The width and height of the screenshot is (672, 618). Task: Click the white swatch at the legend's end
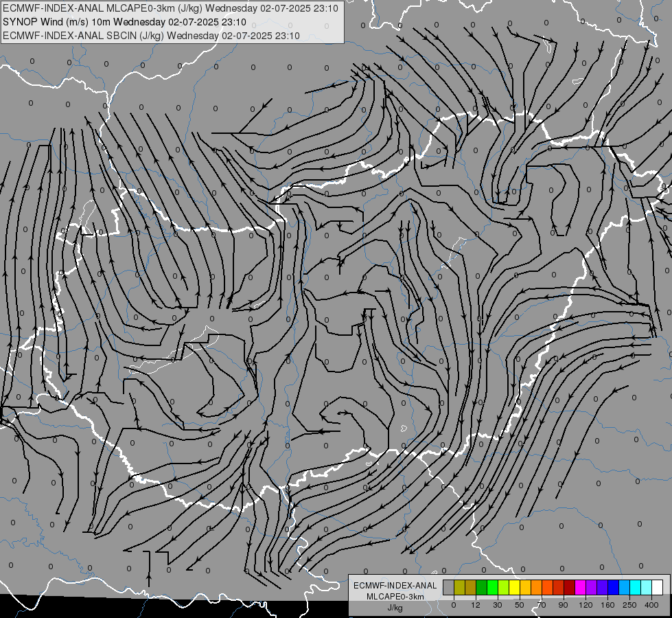(x=657, y=587)
